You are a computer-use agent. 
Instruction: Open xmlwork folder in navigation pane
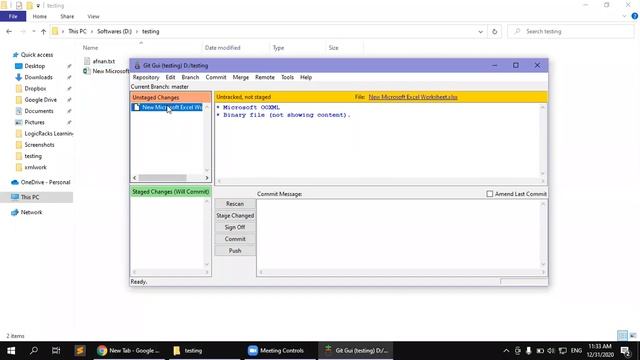tap(36, 167)
